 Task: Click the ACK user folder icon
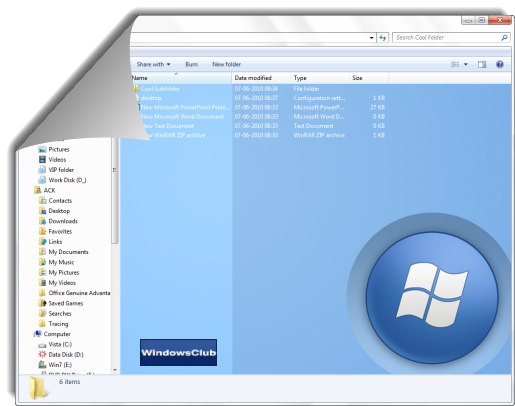point(38,190)
